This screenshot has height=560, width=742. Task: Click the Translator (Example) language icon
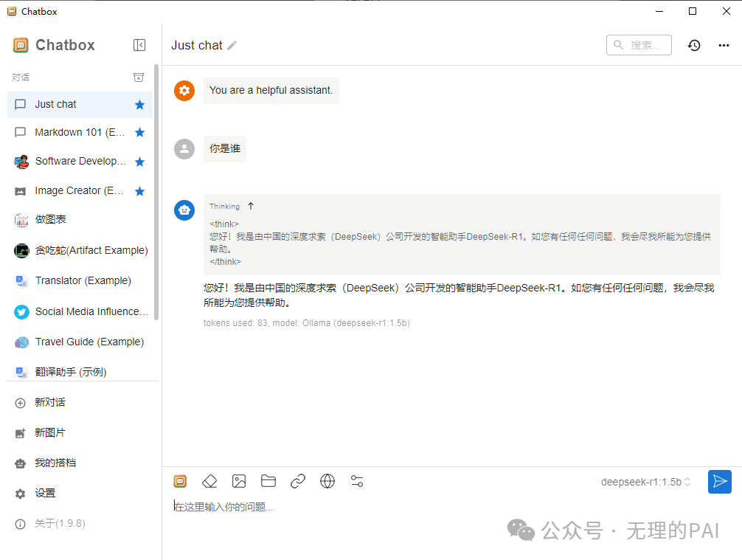click(x=21, y=281)
